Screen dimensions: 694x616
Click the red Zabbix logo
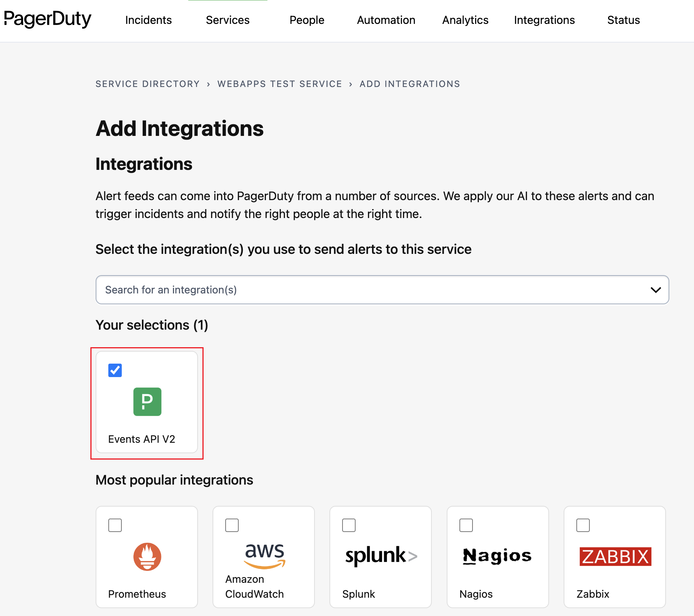click(x=615, y=556)
